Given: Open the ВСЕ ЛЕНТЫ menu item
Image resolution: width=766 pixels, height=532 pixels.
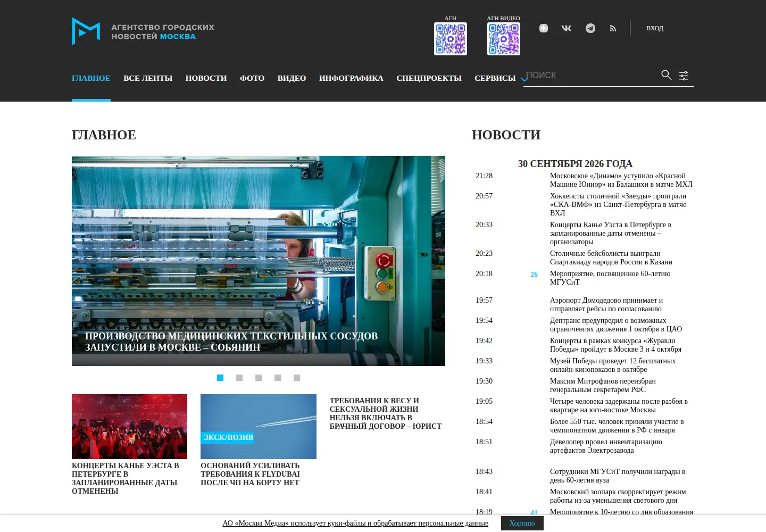Looking at the screenshot, I should click(148, 78).
